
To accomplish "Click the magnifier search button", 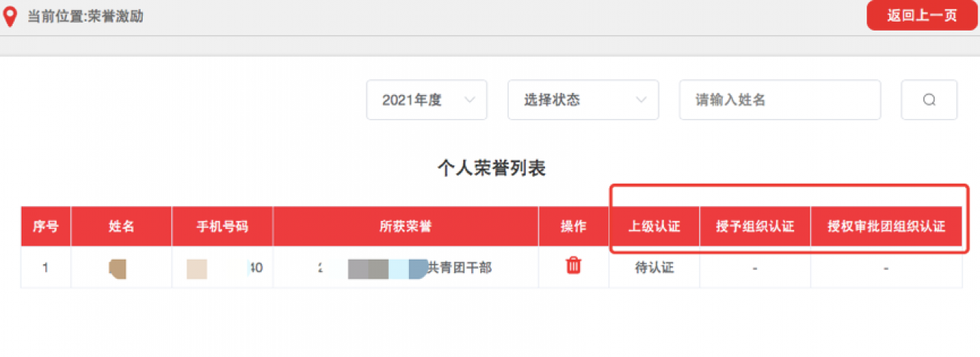I will [x=929, y=100].
